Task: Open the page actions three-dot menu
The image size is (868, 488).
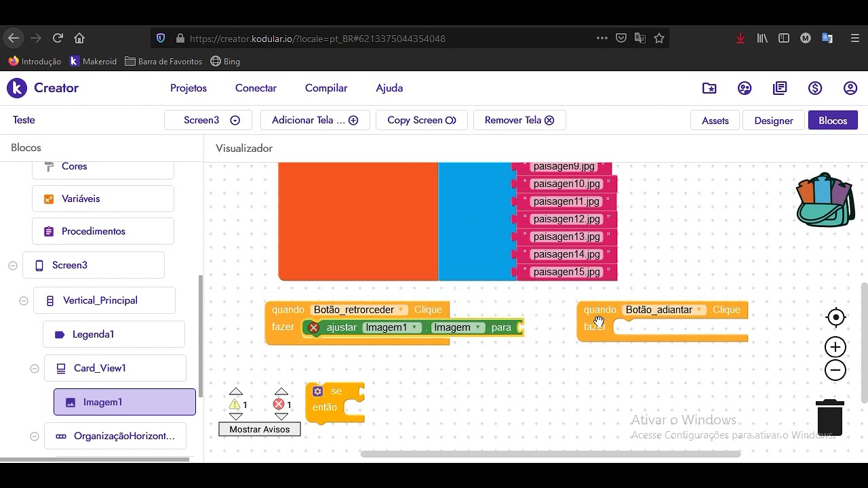Action: tap(601, 39)
